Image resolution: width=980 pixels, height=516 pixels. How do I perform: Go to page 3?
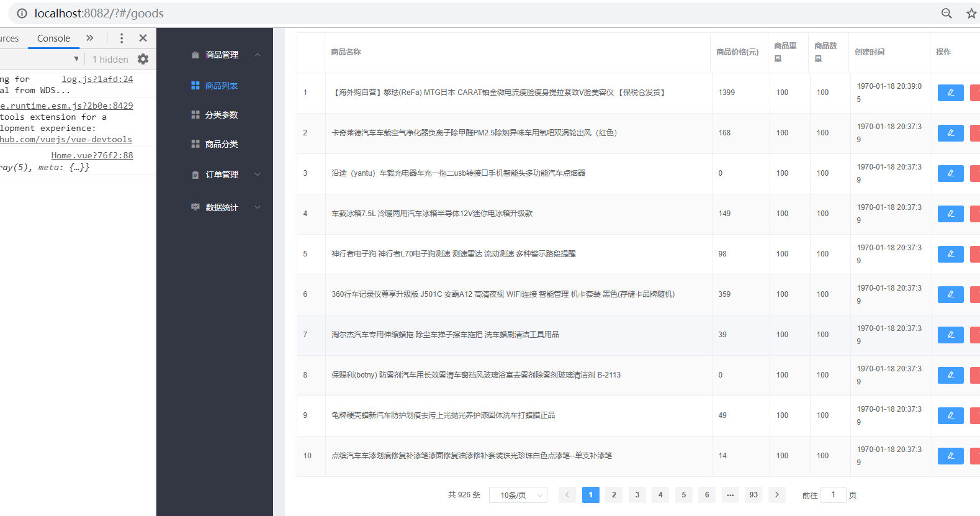(637, 495)
